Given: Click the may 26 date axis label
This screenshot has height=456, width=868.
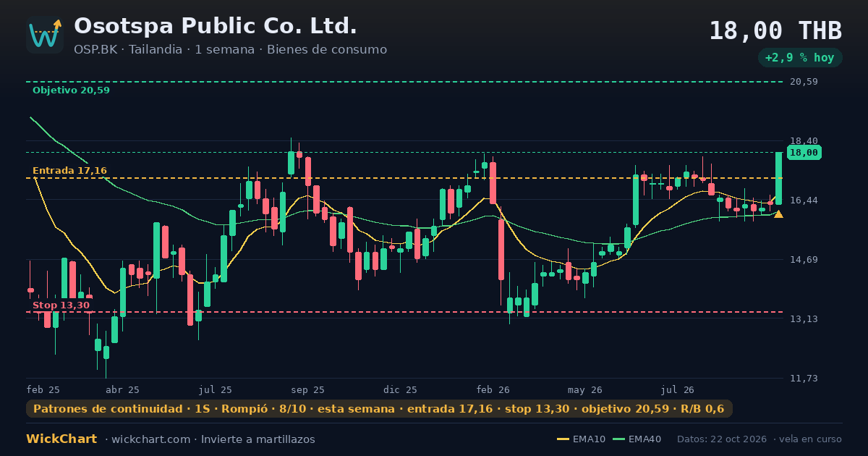Looking at the screenshot, I should [585, 389].
